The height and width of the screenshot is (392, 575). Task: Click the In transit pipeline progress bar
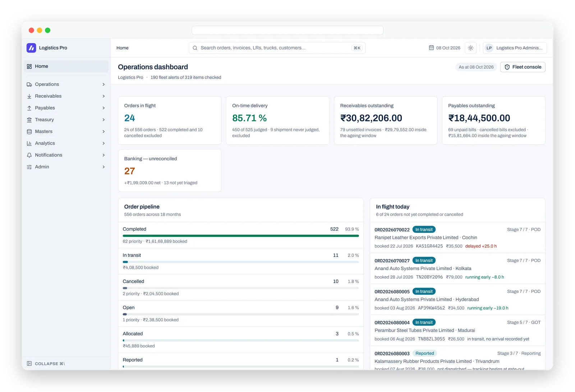pyautogui.click(x=241, y=262)
